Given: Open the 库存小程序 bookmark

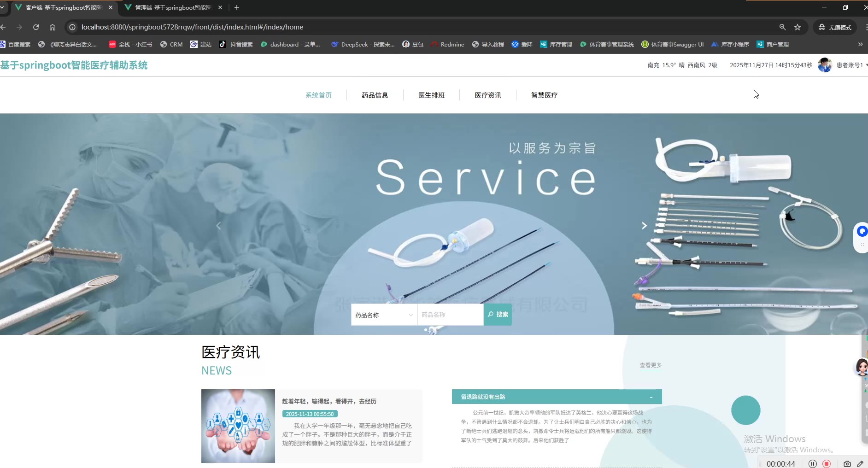Looking at the screenshot, I should [730, 44].
